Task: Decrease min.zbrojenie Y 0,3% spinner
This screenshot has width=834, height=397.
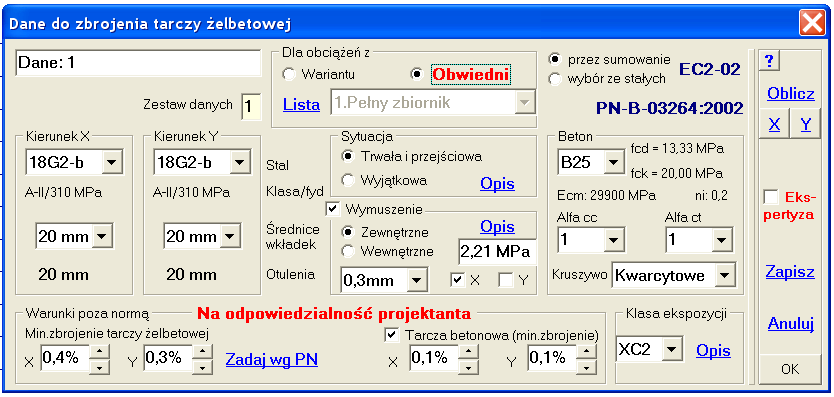Action: (x=203, y=367)
